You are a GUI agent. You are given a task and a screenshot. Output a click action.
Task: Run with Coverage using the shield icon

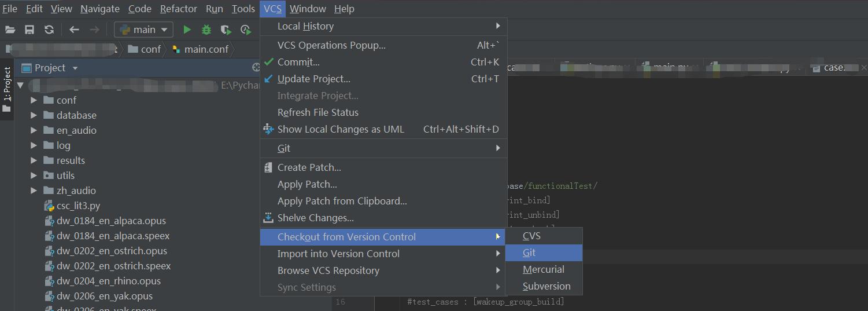pyautogui.click(x=226, y=30)
